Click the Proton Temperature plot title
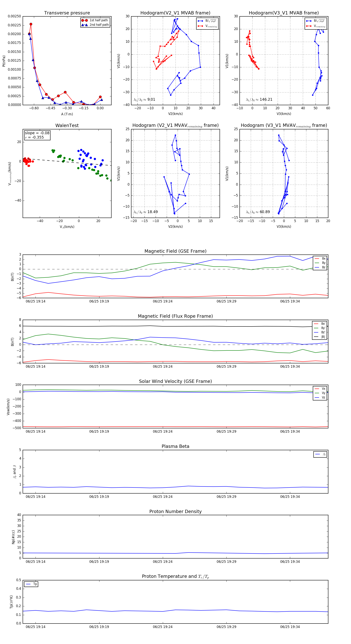This screenshot has width=351, height=644. (x=175, y=576)
